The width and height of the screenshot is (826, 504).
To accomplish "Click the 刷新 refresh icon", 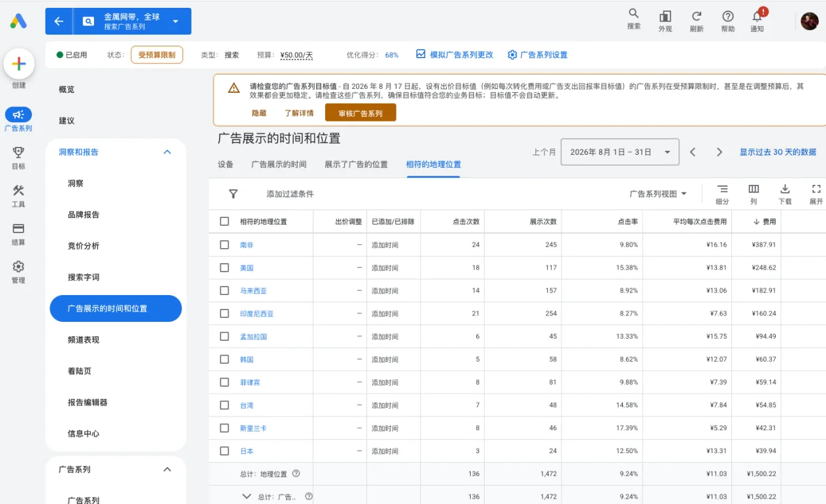I will (x=697, y=16).
